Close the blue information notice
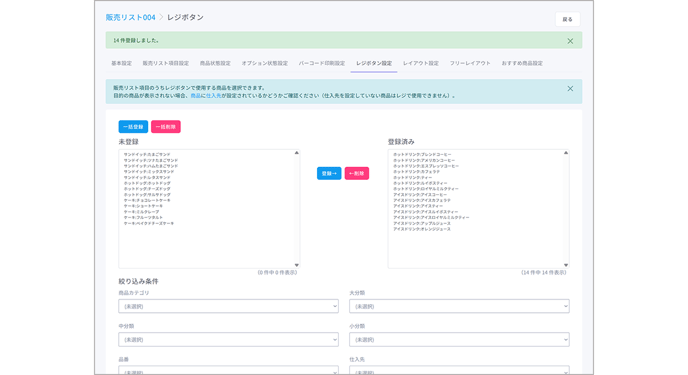The height and width of the screenshot is (375, 688). [x=570, y=89]
